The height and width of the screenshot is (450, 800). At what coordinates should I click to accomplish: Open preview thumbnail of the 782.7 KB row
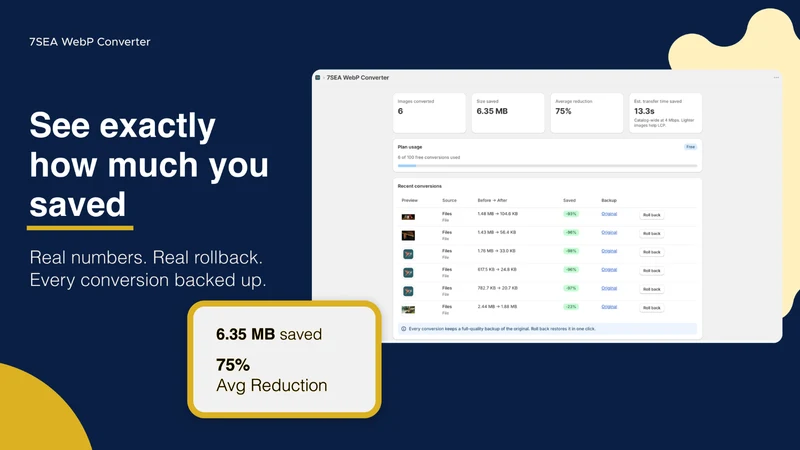[408, 291]
